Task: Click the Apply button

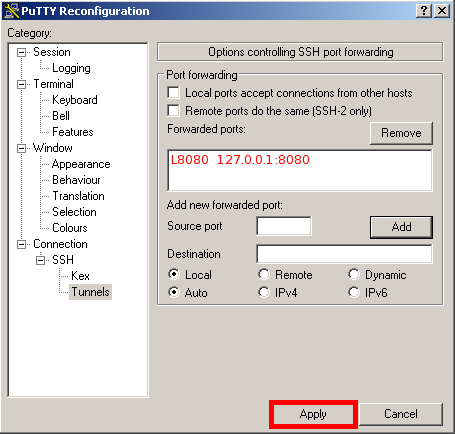Action: click(x=313, y=414)
